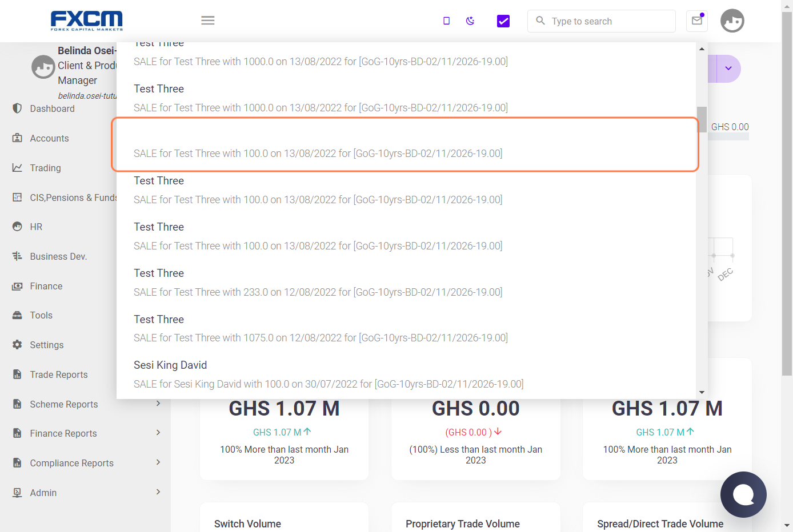This screenshot has height=532, width=793.
Task: Click the Finance money icon in the sidebar
Action: tap(17, 286)
